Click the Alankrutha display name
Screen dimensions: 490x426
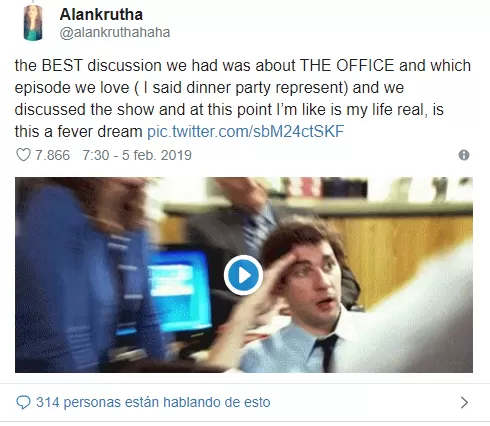coord(101,14)
